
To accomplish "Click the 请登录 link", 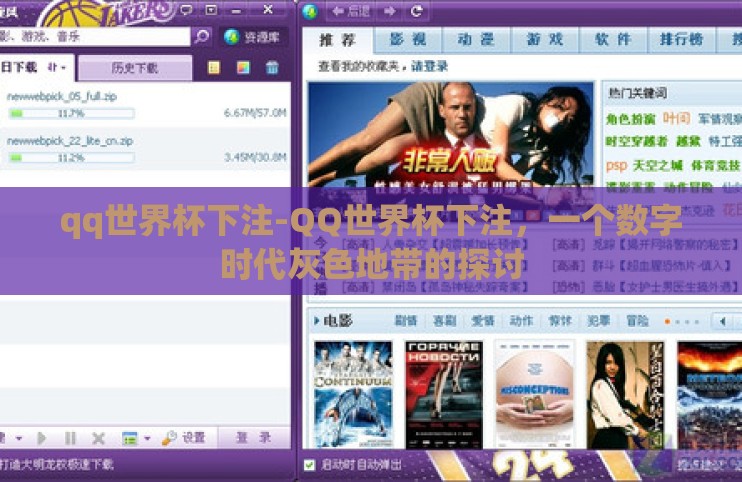I will [429, 67].
